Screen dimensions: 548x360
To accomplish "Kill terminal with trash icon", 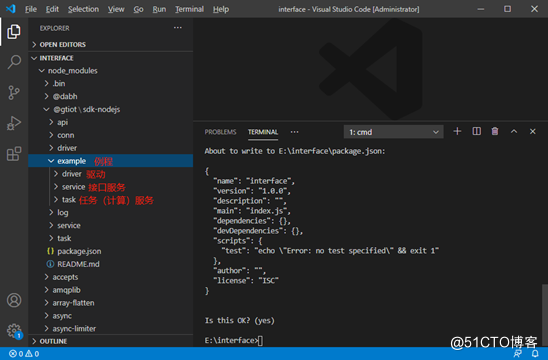I will coord(495,131).
